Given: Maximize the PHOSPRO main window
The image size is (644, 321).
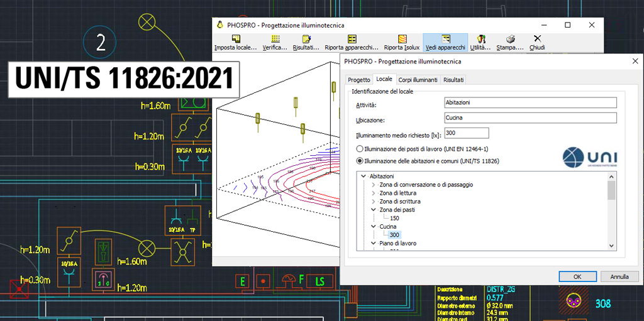Looking at the screenshot, I should pos(568,25).
